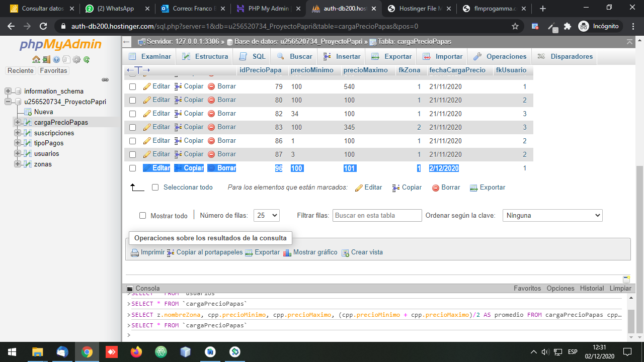The width and height of the screenshot is (644, 362).
Task: Check the checkbox for row 96
Action: [x=133, y=168]
